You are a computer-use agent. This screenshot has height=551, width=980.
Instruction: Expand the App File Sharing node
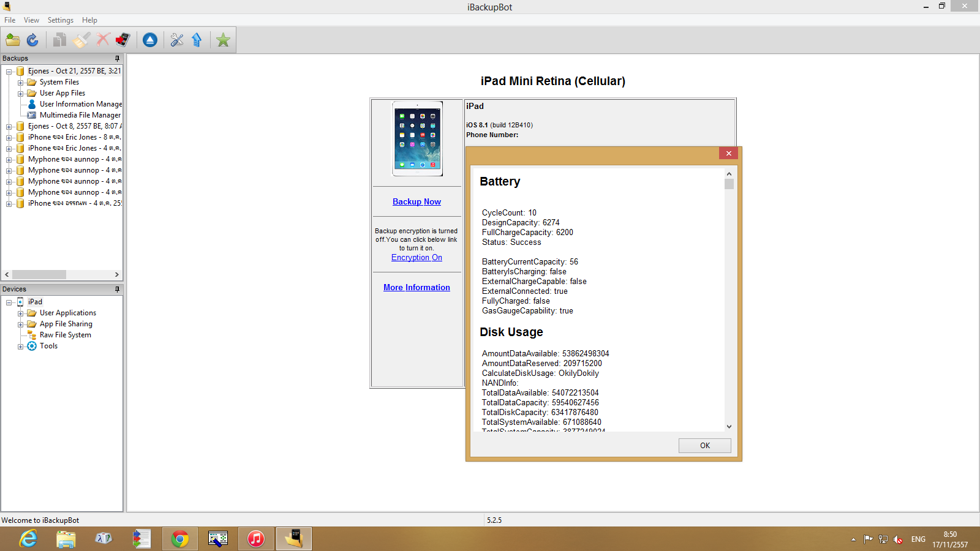click(20, 324)
